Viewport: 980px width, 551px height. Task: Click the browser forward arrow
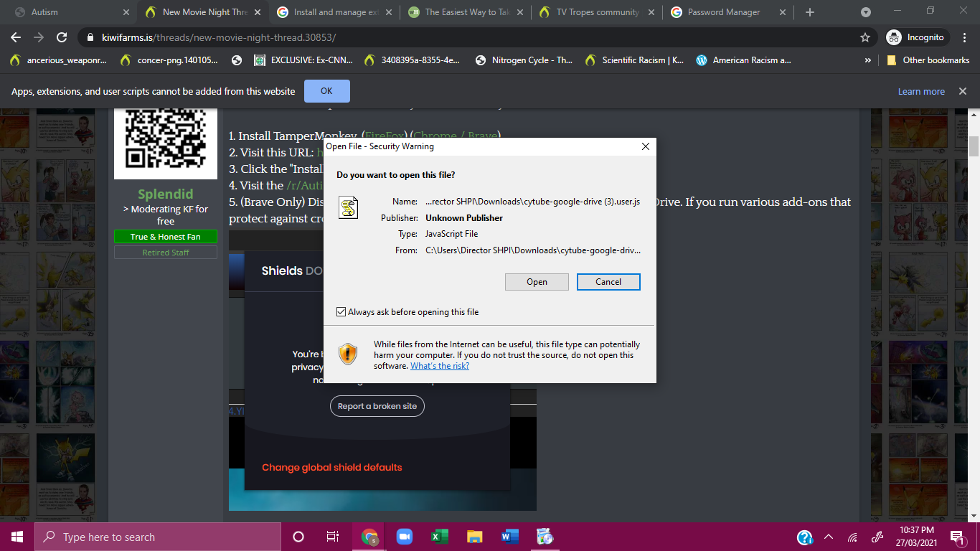(39, 37)
